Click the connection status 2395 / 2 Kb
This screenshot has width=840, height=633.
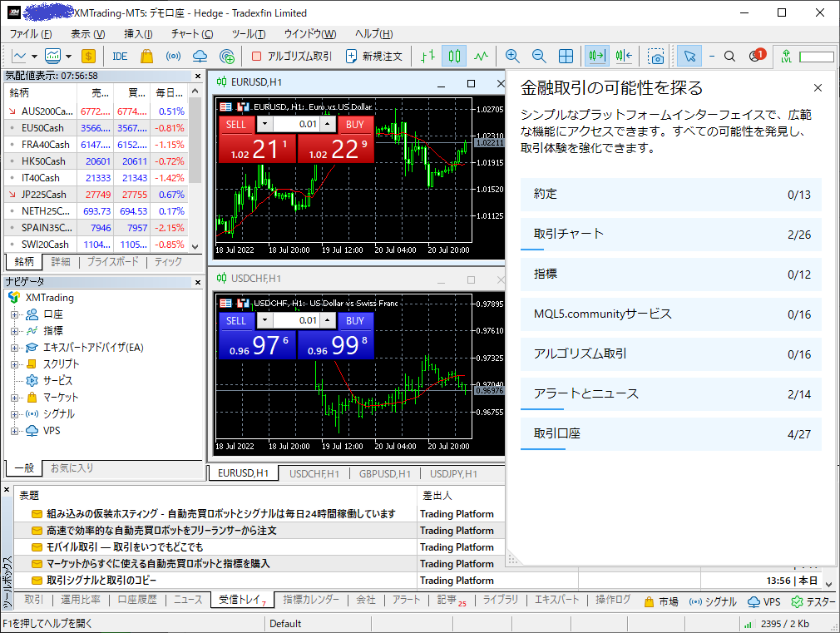778,624
